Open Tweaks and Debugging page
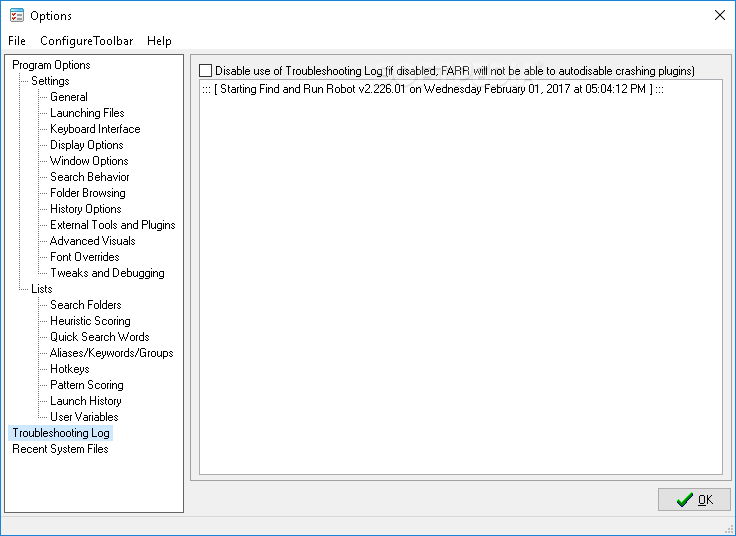736x536 pixels. coord(107,273)
